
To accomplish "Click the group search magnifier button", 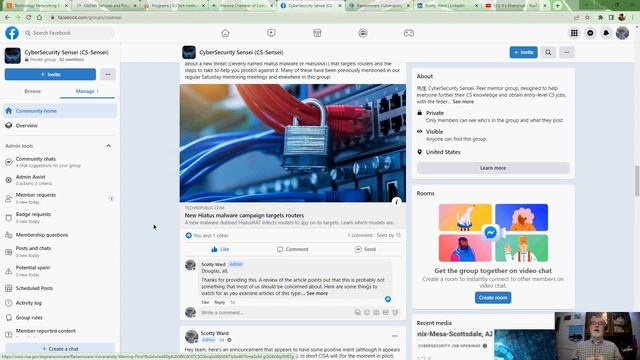I will (x=548, y=52).
